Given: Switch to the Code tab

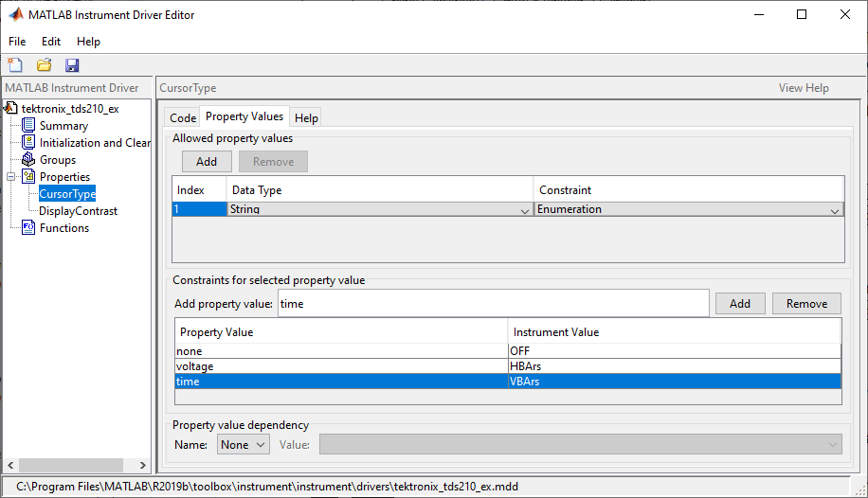Looking at the screenshot, I should pyautogui.click(x=183, y=117).
